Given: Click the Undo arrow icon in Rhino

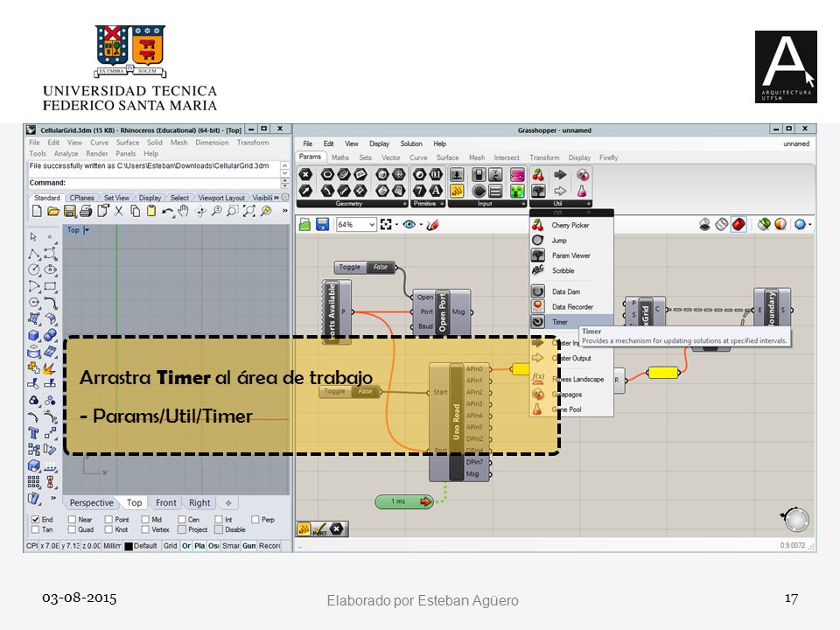Looking at the screenshot, I should [x=168, y=211].
